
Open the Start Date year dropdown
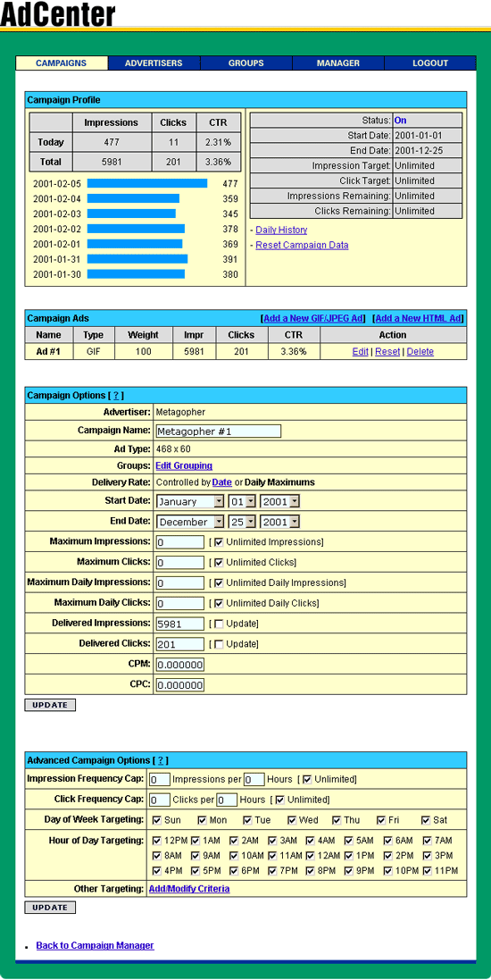(x=279, y=501)
